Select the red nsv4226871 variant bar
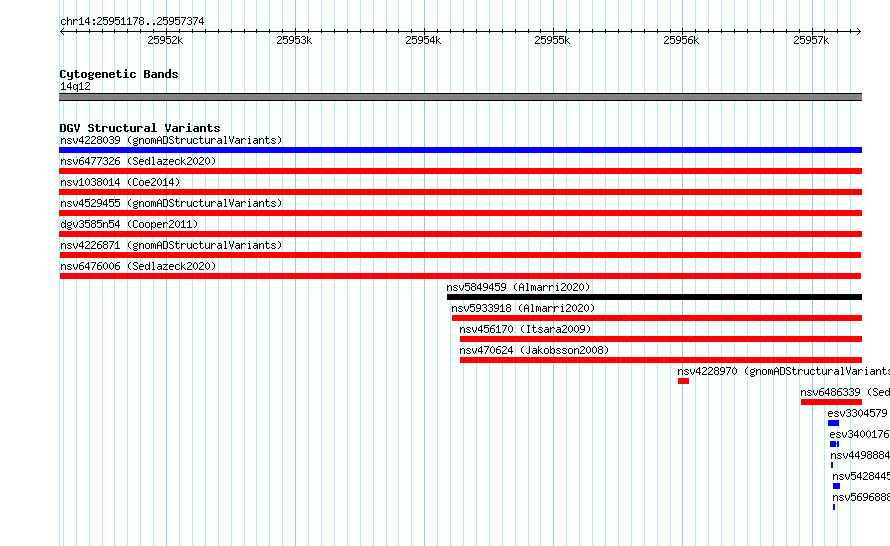This screenshot has width=890, height=546. point(460,255)
